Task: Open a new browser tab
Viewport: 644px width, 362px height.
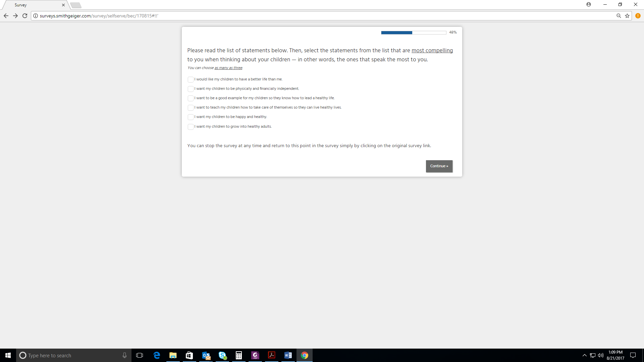Action: tap(76, 5)
